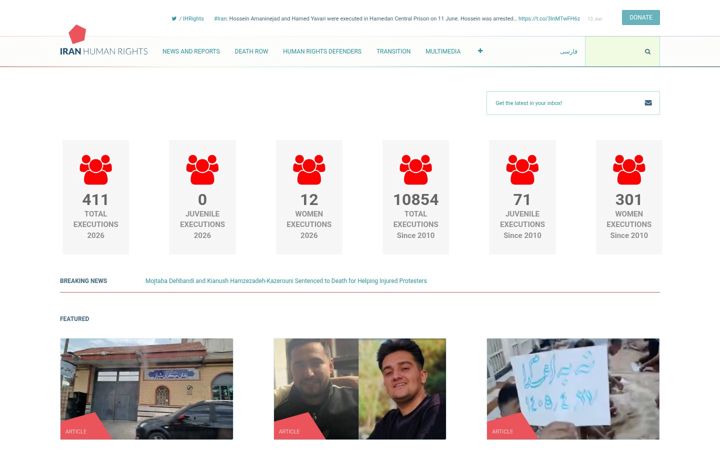Expand the plus menu in navigation
This screenshot has height=450, width=720.
point(480,51)
